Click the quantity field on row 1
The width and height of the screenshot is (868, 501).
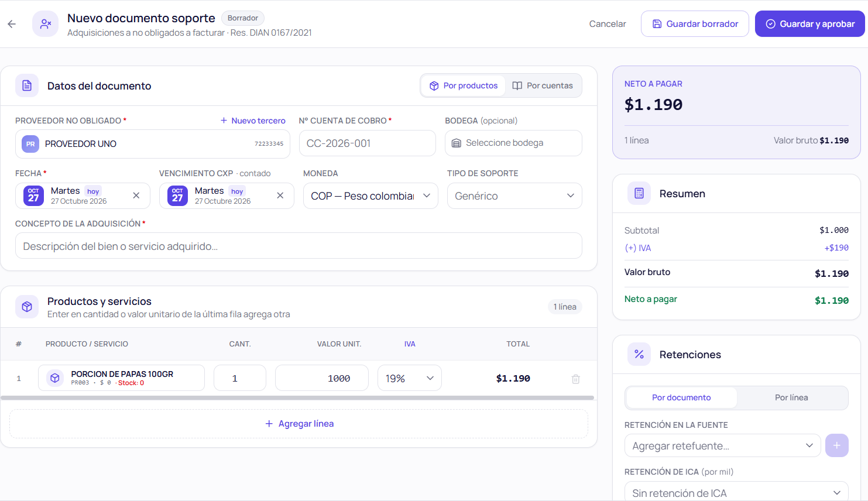(240, 378)
